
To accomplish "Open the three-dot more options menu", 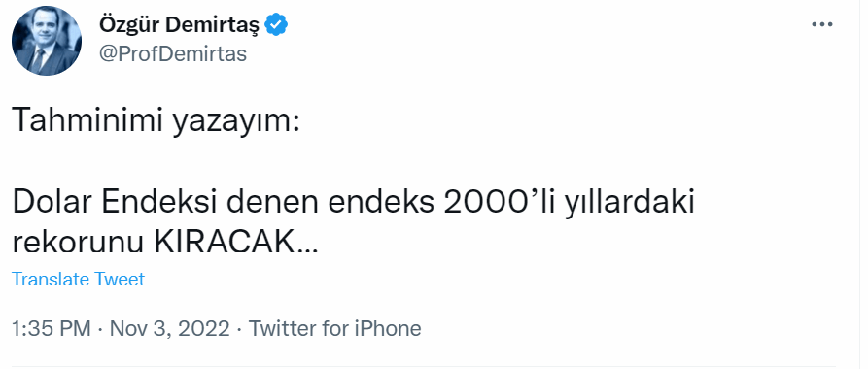I will [x=822, y=24].
